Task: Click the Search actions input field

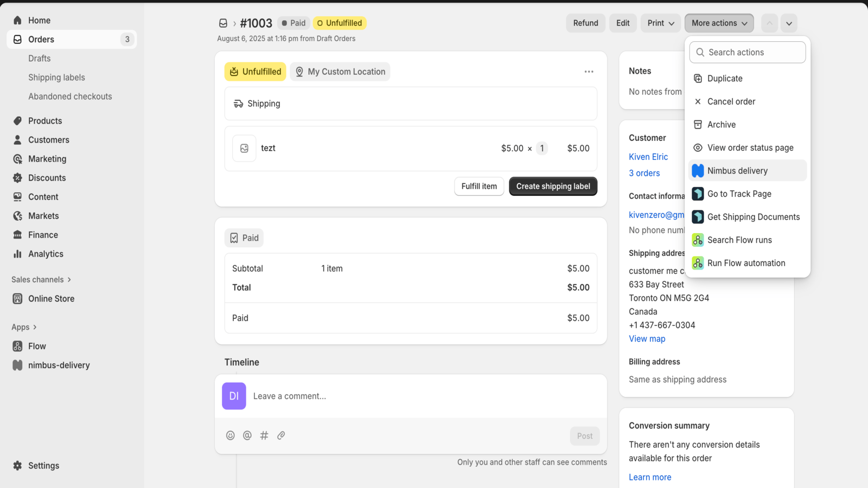Action: [x=746, y=52]
